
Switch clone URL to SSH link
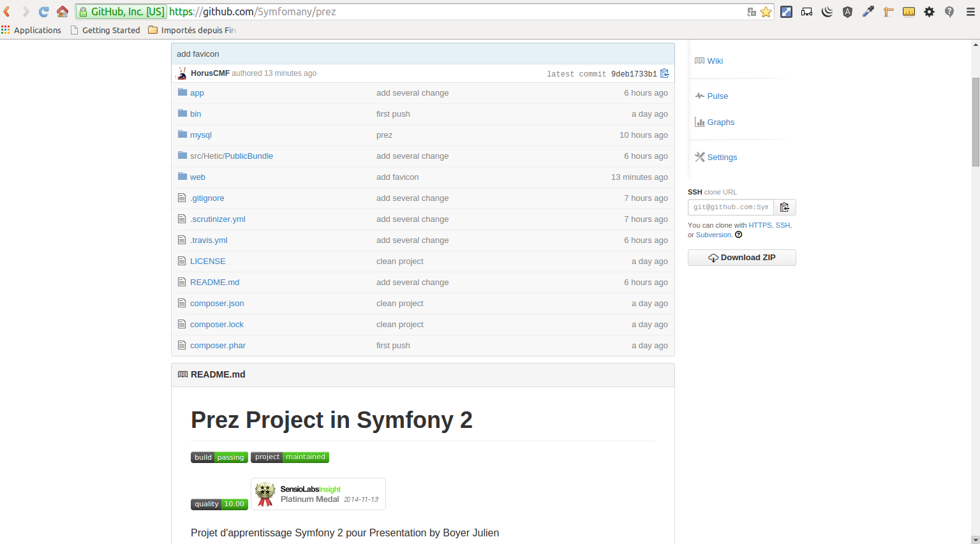point(782,225)
